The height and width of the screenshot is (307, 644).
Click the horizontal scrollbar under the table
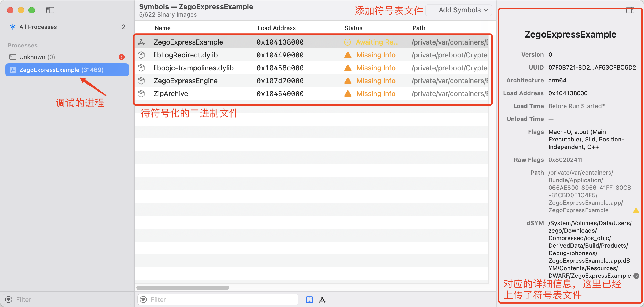182,288
